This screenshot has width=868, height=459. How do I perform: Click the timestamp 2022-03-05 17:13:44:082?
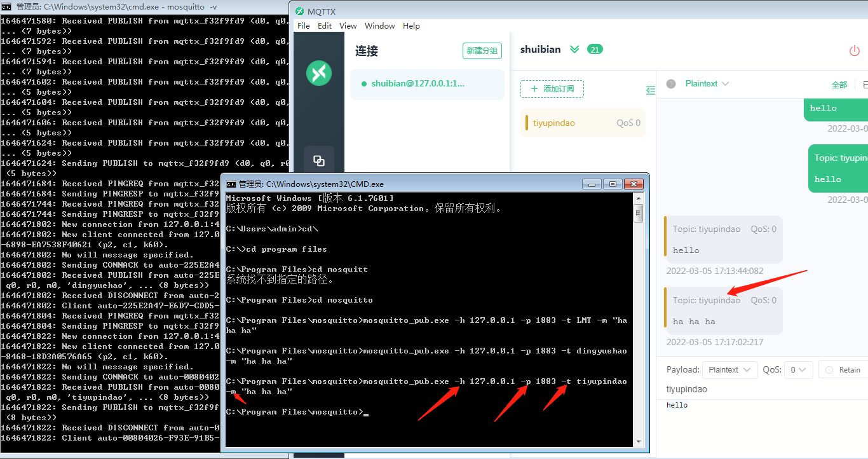(x=715, y=271)
